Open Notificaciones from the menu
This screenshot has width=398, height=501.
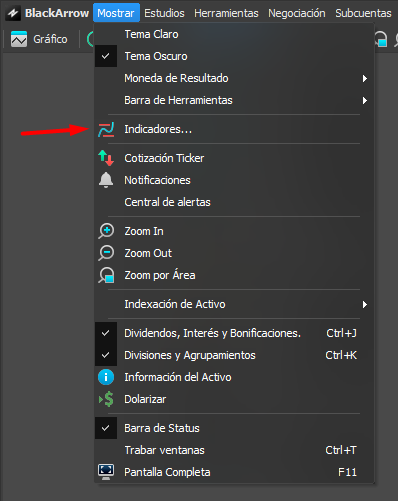[x=234, y=180]
